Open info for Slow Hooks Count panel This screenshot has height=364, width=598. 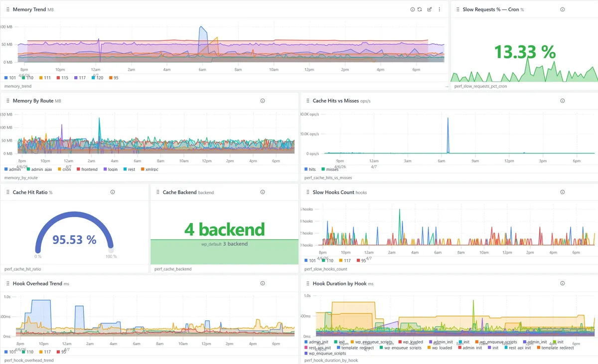562,192
